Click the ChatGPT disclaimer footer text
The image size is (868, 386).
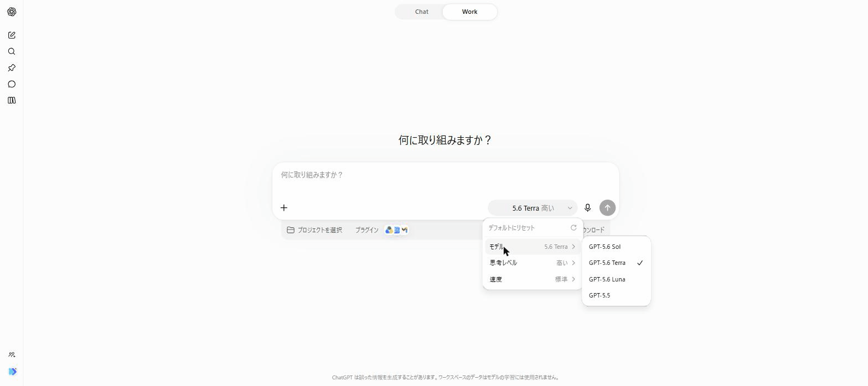tap(445, 378)
